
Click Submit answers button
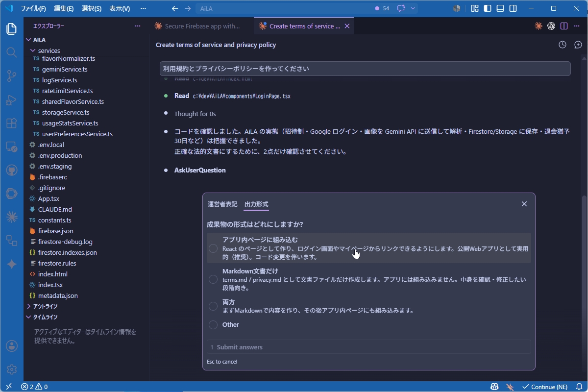tap(369, 347)
